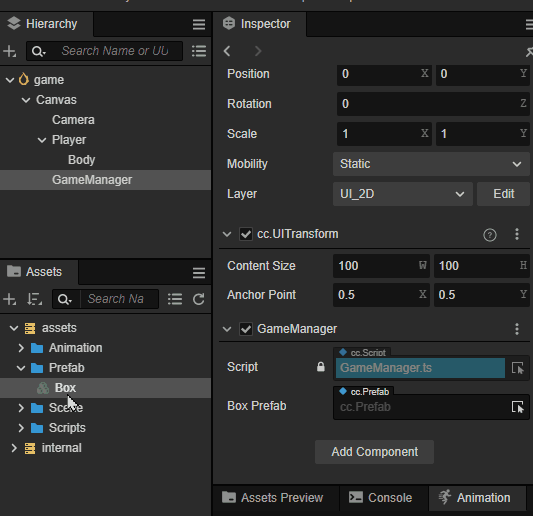Go back in Inspector history
The width and height of the screenshot is (533, 516).
pyautogui.click(x=227, y=51)
